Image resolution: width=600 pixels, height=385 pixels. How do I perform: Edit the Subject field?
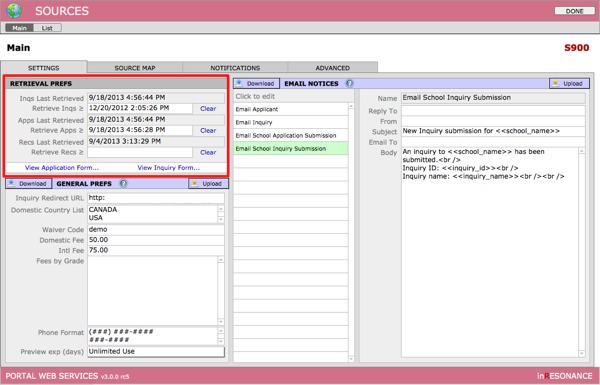pyautogui.click(x=493, y=131)
